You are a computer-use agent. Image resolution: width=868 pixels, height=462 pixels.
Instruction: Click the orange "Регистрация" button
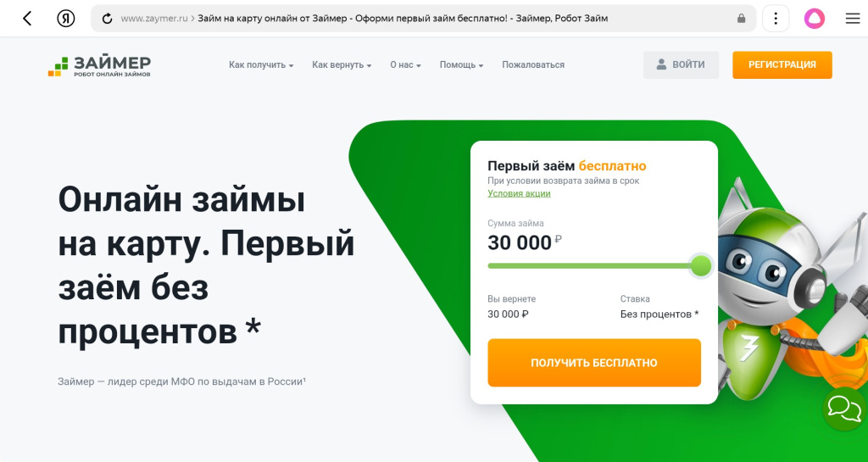(782, 65)
